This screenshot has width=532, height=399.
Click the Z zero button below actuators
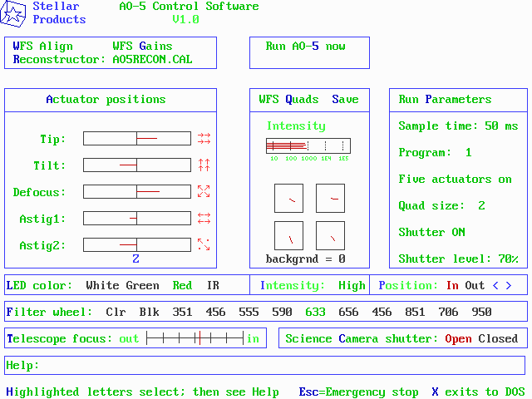coord(135,259)
